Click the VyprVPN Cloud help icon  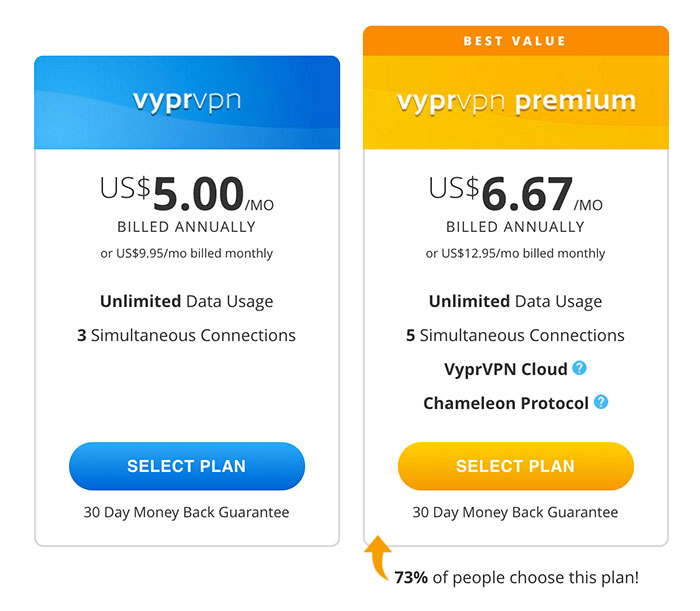click(579, 368)
